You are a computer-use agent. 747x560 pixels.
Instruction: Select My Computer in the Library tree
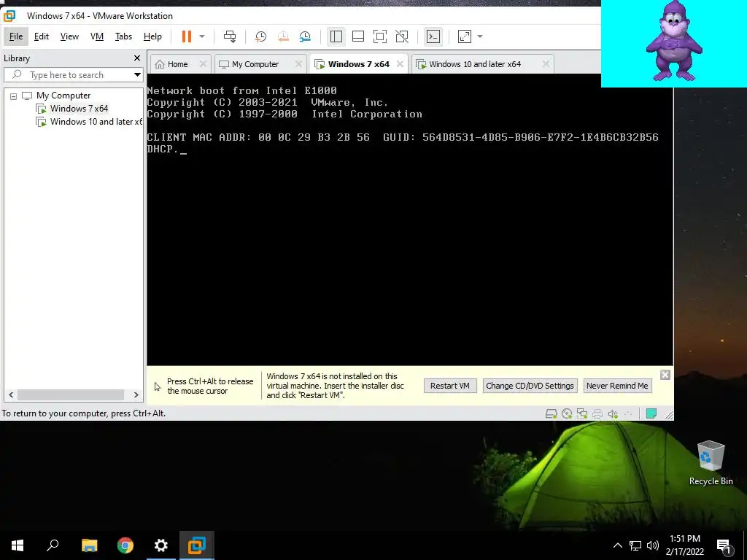63,96
